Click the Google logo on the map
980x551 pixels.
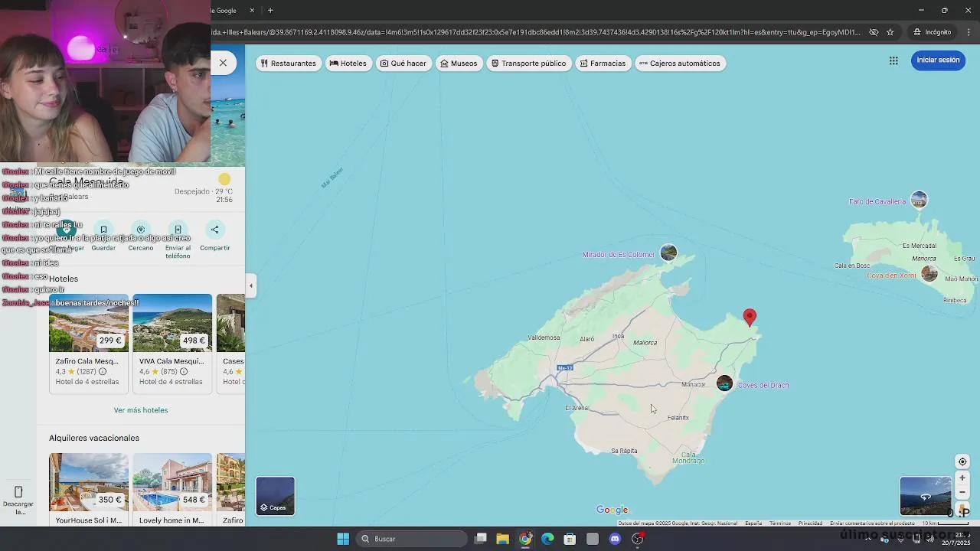coord(612,510)
